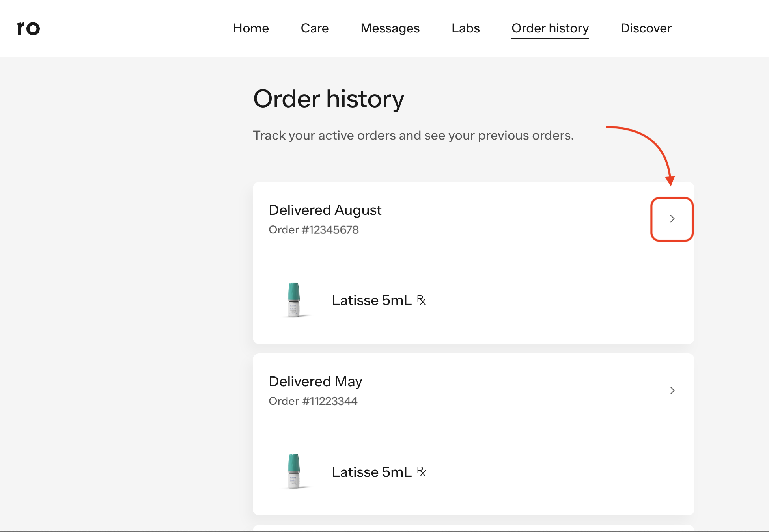Click the Rx icon in the May order
Screen dimensions: 769x532
click(x=422, y=472)
